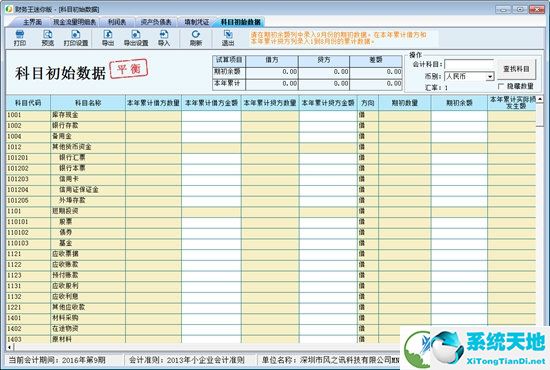The height and width of the screenshot is (370, 550).
Task: Click the app logo icon in the title bar
Action: click(x=9, y=8)
